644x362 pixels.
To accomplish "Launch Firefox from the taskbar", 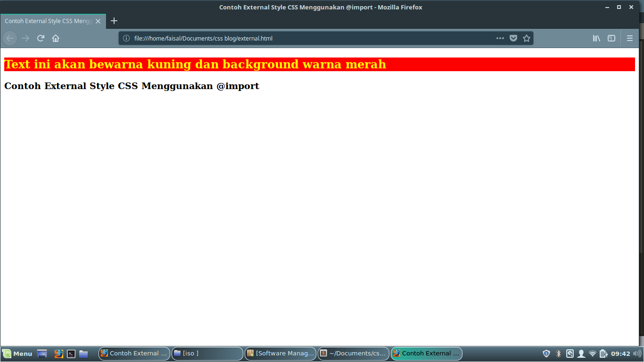I will [x=58, y=354].
